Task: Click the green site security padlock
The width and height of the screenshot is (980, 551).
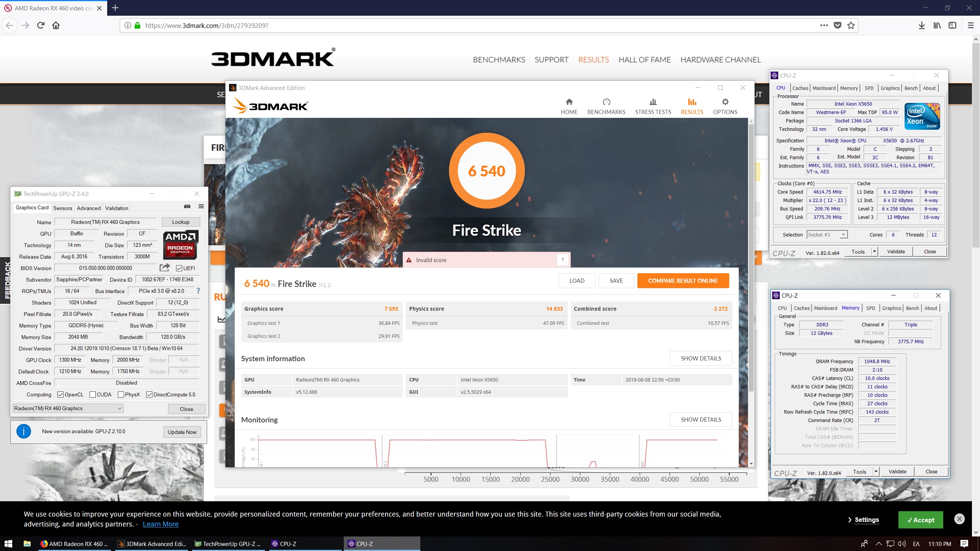Action: (137, 25)
